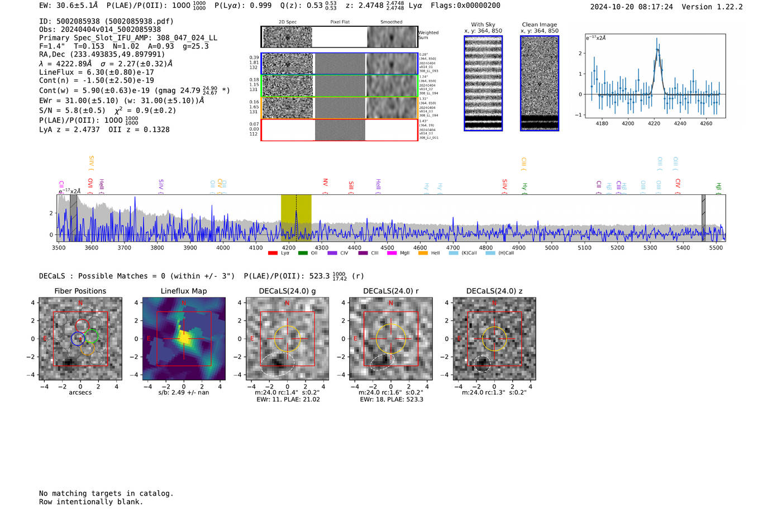Click the red Lyα legend swatch
The width and height of the screenshot is (782, 532).
coord(273,253)
